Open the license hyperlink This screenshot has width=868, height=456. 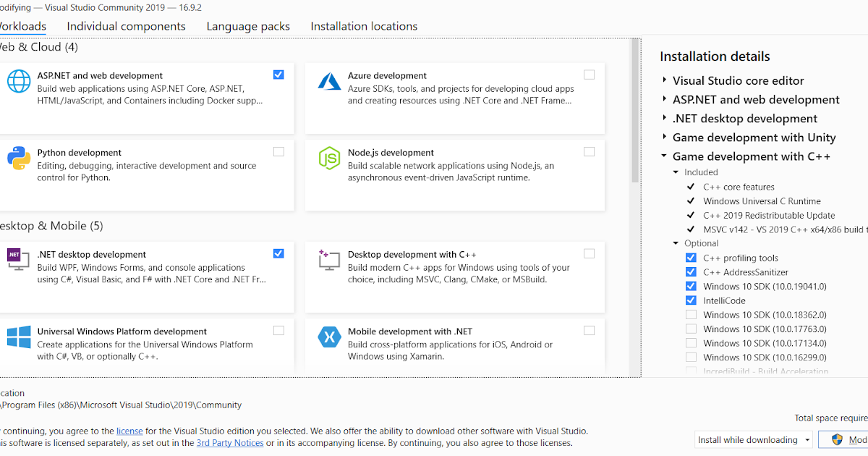(129, 431)
